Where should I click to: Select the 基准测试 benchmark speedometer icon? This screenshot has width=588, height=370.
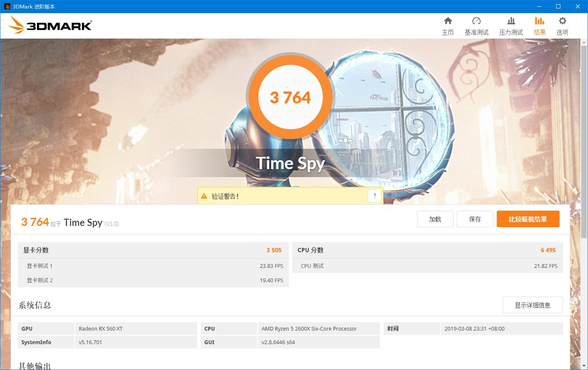click(476, 25)
